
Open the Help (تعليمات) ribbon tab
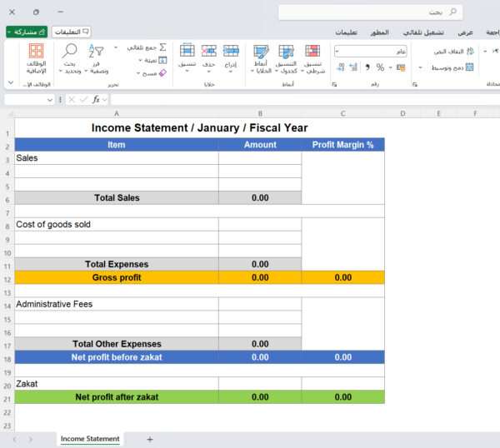[x=347, y=32]
